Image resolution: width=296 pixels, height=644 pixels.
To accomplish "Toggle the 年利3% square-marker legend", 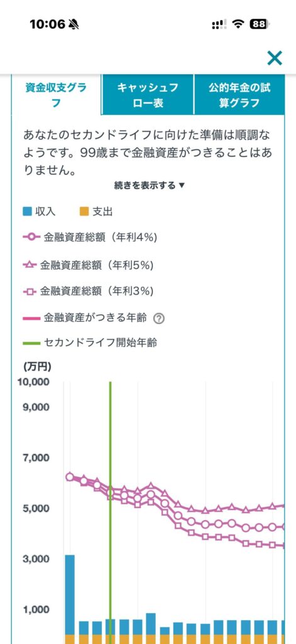I will click(x=88, y=292).
